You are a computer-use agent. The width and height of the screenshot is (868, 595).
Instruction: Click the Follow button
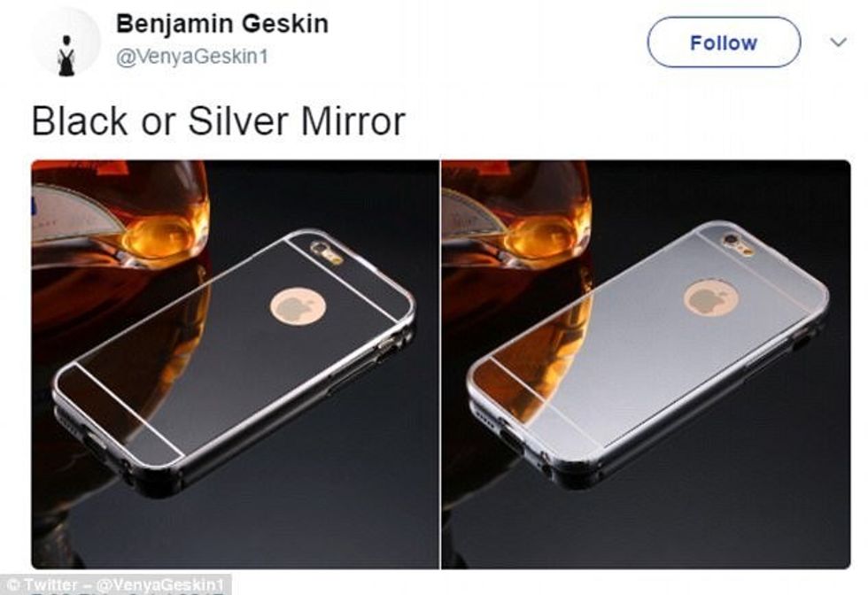pos(724,42)
